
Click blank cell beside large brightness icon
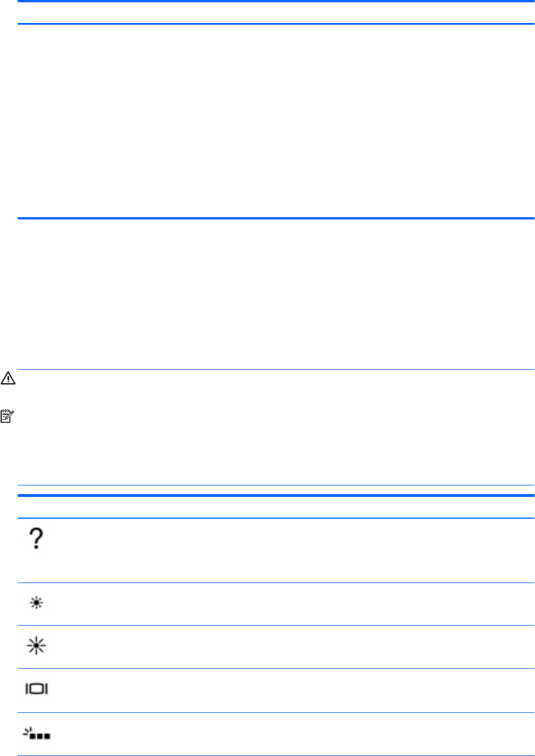(287, 646)
